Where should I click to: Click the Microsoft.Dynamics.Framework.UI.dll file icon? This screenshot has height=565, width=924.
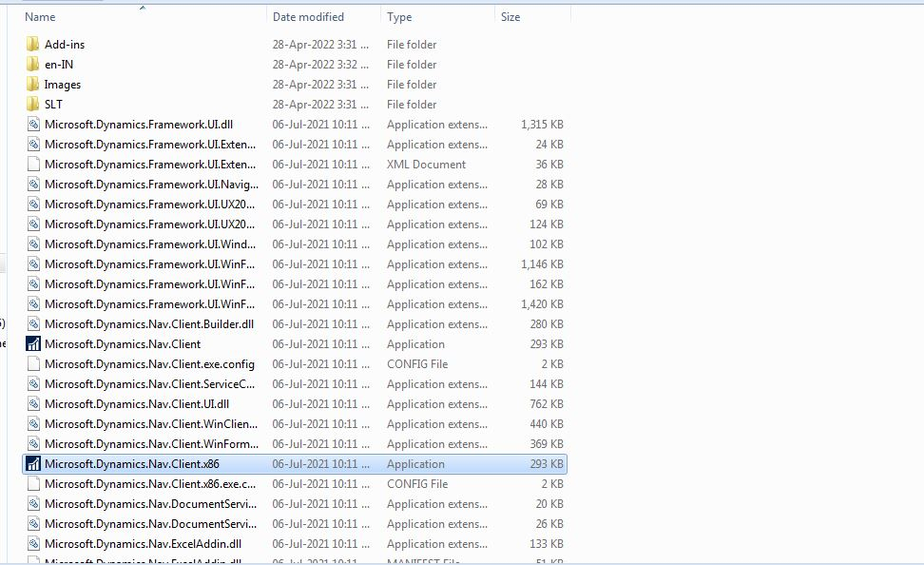coord(33,125)
